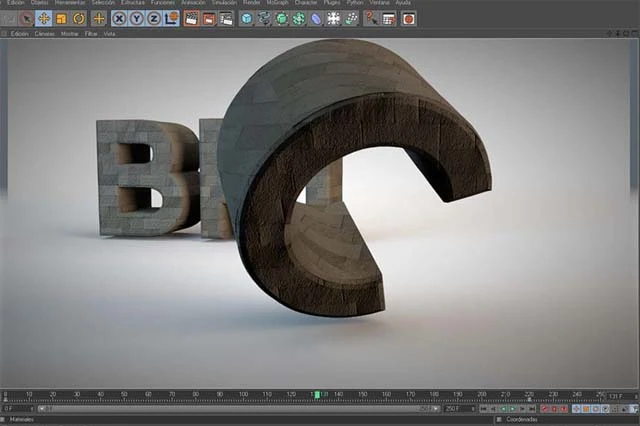Click frame 60 on the timeline ruler
This screenshot has width=640, height=426.
pos(148,395)
